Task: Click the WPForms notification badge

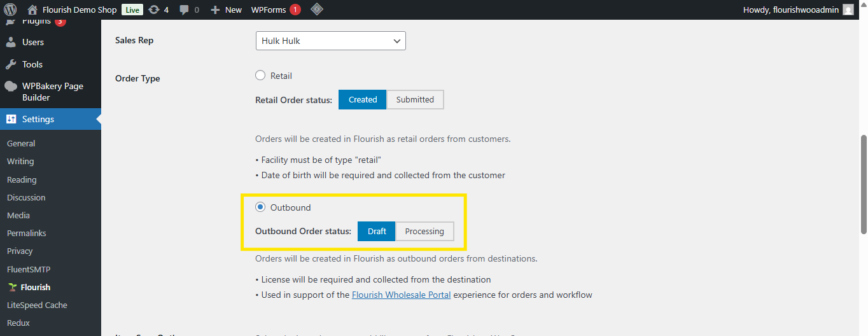Action: tap(295, 10)
